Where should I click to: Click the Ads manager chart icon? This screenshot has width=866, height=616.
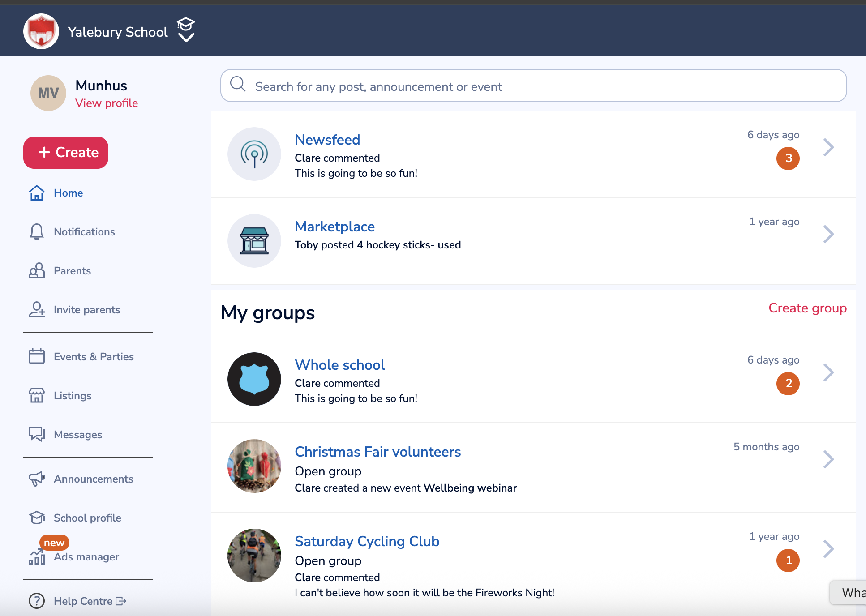tap(37, 557)
